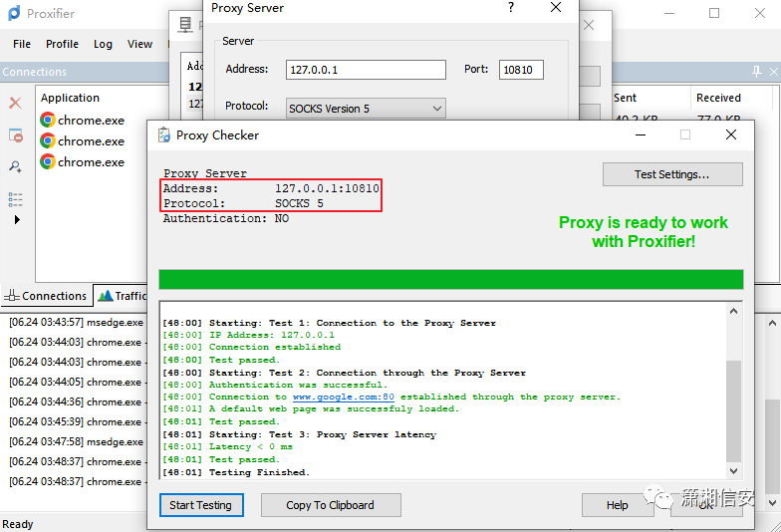The width and height of the screenshot is (781, 532).
Task: Open the View menu
Action: coord(139,44)
